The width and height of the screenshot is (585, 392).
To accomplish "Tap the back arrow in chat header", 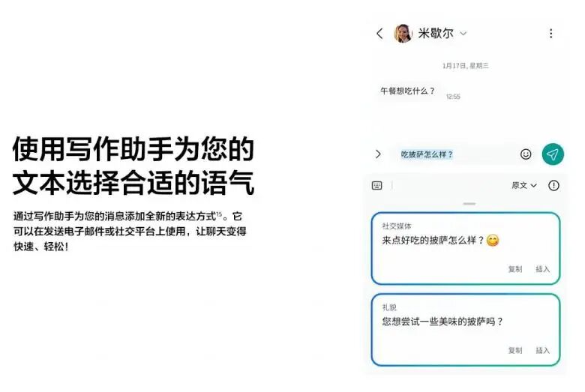I will 379,34.
